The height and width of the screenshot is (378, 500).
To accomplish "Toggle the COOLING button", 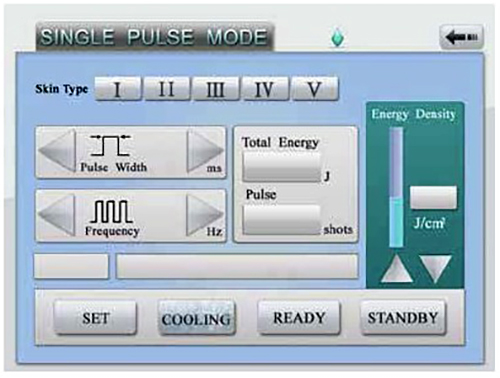I will 196,318.
